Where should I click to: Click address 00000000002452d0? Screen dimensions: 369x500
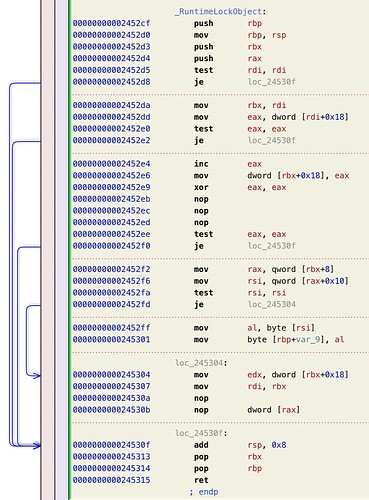point(111,35)
